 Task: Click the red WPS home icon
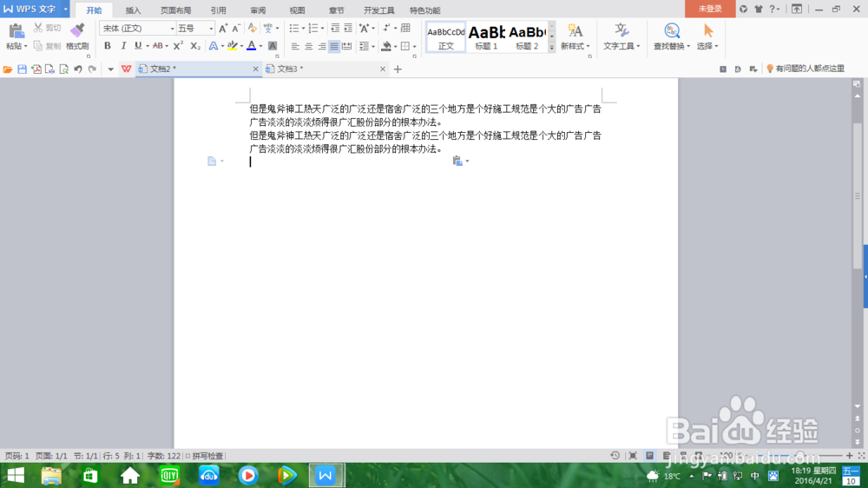[126, 69]
